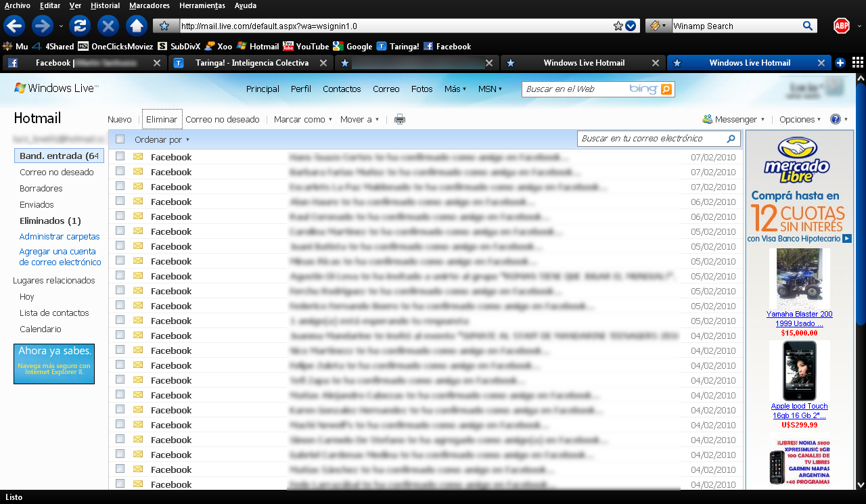Click the Buscar en el Web field
The height and width of the screenshot is (504, 866).
click(574, 89)
